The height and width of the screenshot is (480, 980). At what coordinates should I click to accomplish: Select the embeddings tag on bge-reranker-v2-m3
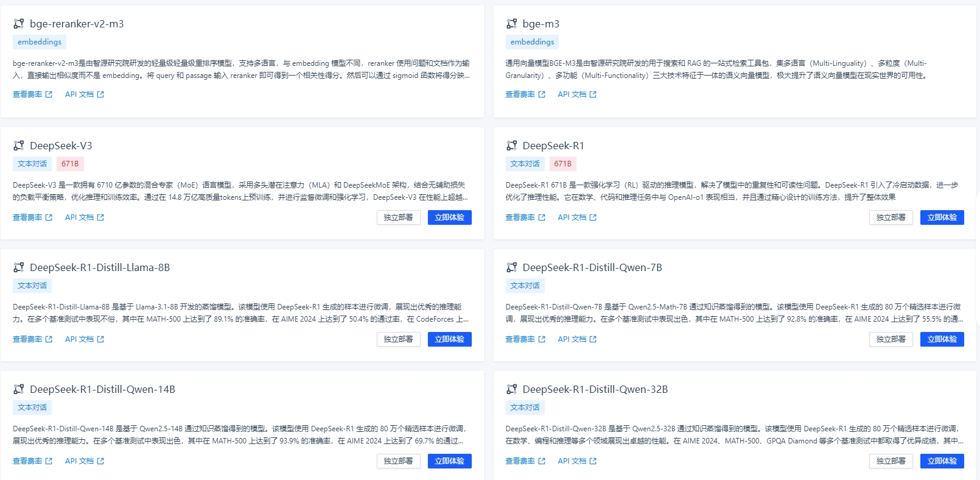point(40,42)
